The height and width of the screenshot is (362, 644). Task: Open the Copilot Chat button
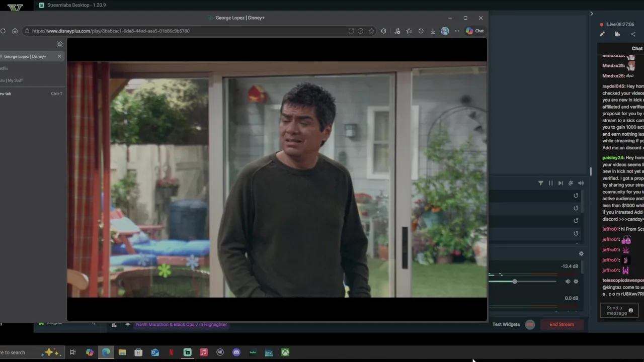pos(474,31)
